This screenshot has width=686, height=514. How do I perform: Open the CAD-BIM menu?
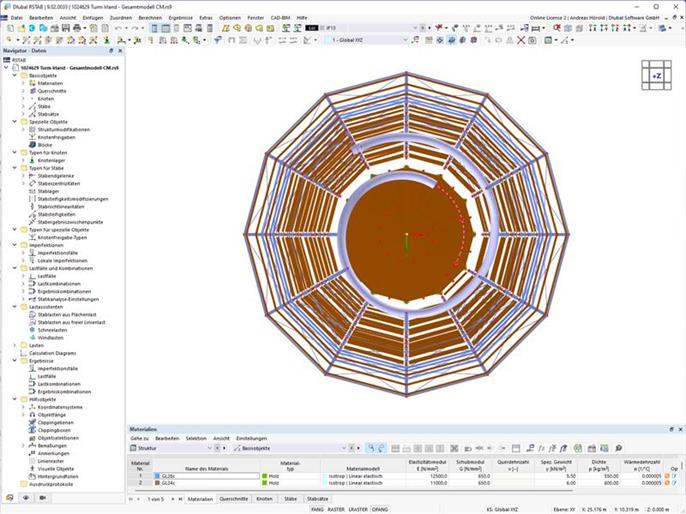pos(280,18)
